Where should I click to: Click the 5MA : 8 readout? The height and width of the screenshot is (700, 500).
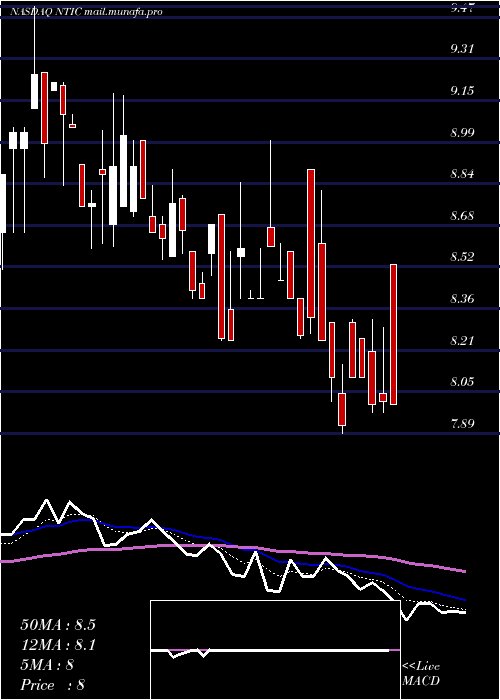[47, 665]
